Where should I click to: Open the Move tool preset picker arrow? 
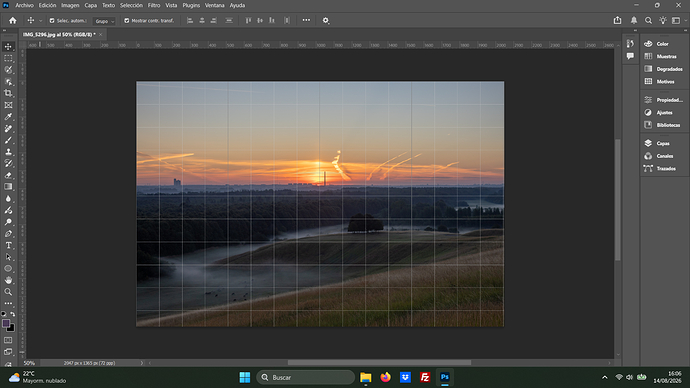pyautogui.click(x=40, y=21)
